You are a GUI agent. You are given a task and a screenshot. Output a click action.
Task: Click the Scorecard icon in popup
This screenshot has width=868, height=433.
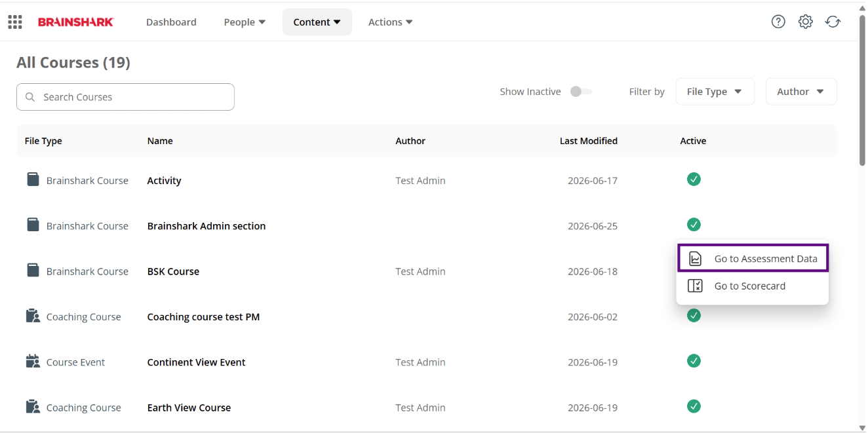point(696,286)
